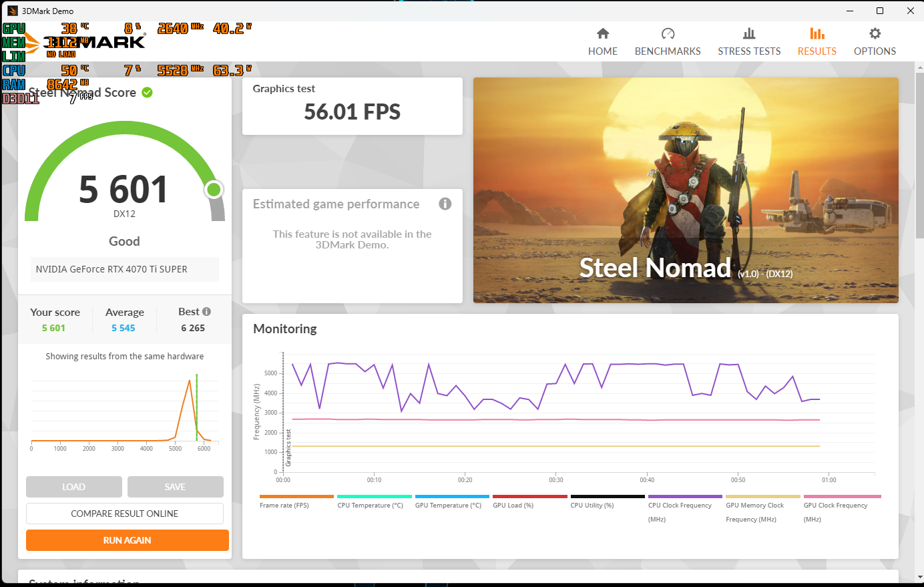Image resolution: width=924 pixels, height=587 pixels.
Task: Click the Steel Nomad benchmark image
Action: 686,190
